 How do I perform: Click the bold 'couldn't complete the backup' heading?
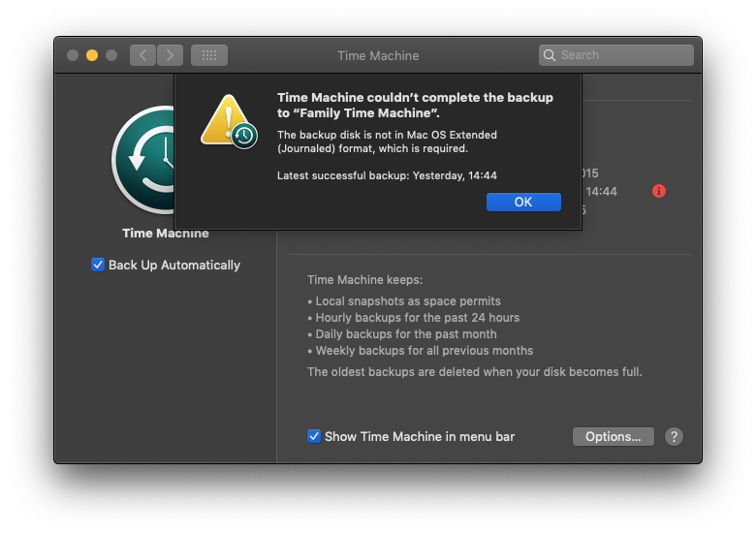415,105
